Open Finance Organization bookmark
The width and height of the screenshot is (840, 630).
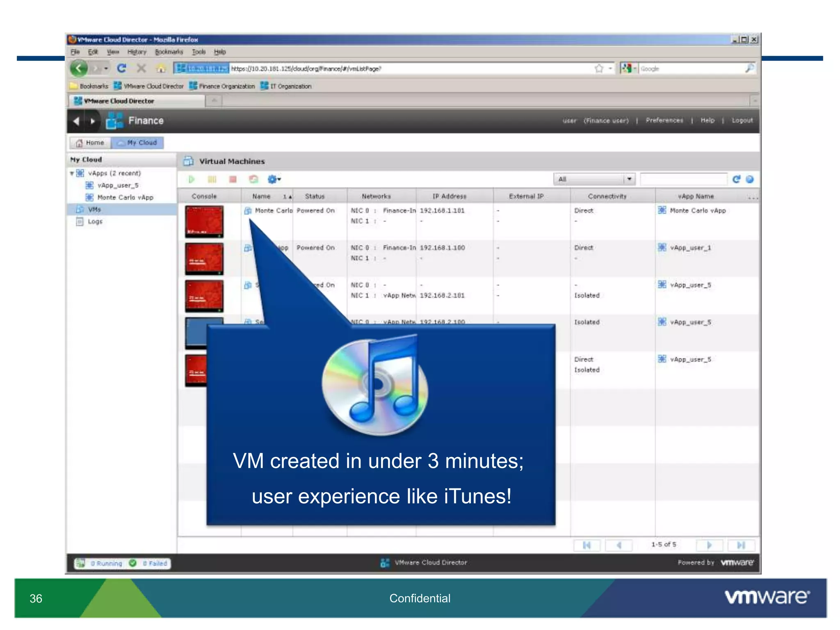pos(222,86)
